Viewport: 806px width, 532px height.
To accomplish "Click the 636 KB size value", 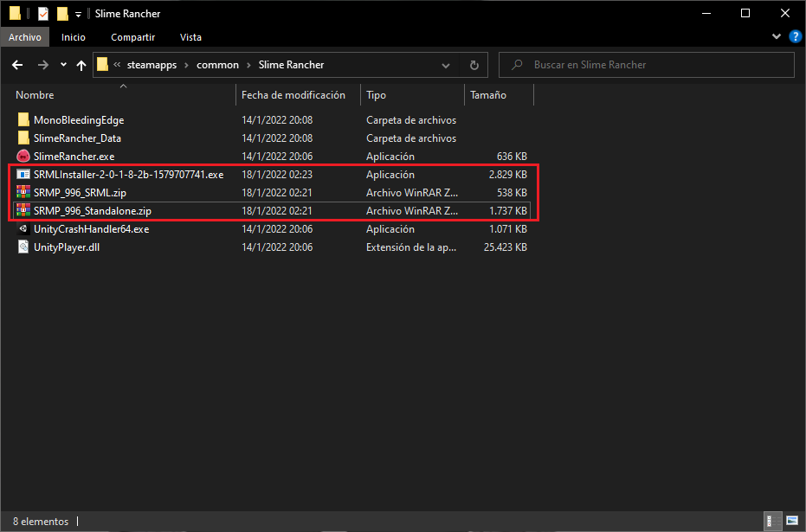I will pyautogui.click(x=512, y=156).
